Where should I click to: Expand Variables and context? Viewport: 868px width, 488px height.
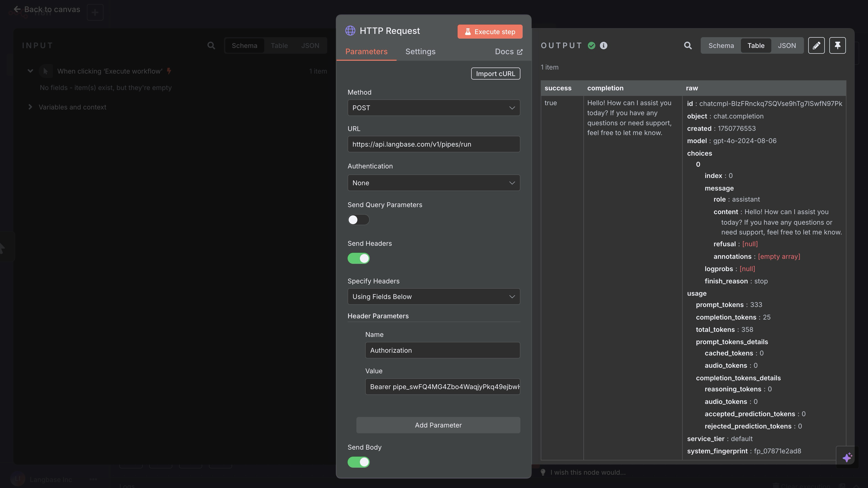click(x=30, y=107)
